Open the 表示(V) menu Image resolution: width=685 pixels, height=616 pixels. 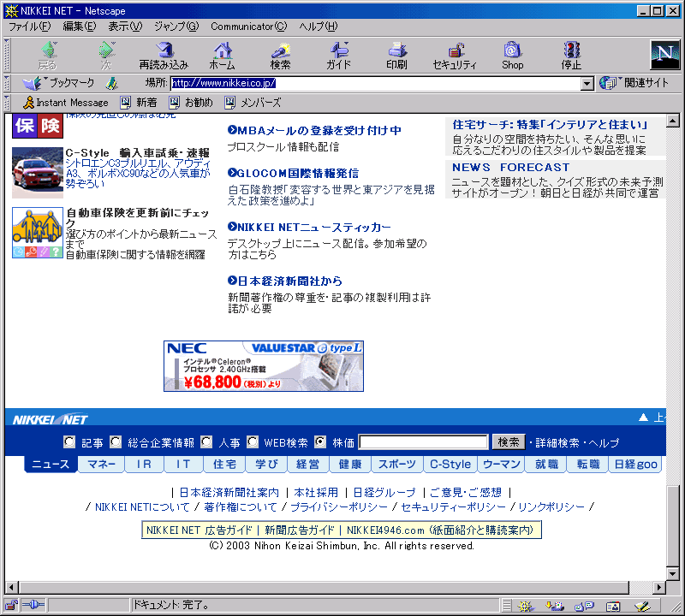point(125,27)
